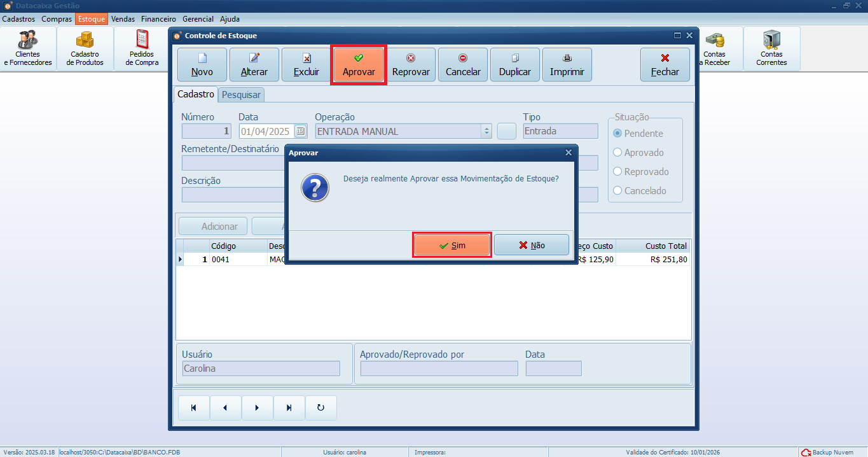Open the Estoque menu

92,19
